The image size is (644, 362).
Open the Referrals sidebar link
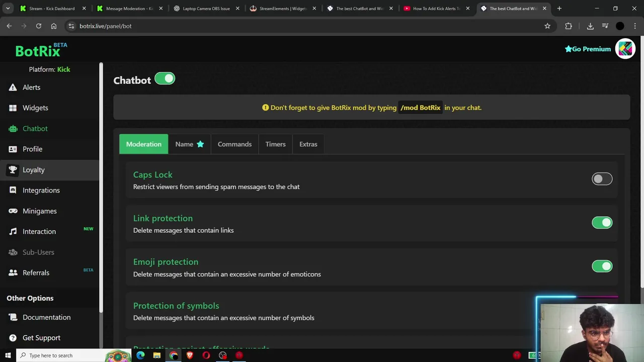tap(36, 273)
